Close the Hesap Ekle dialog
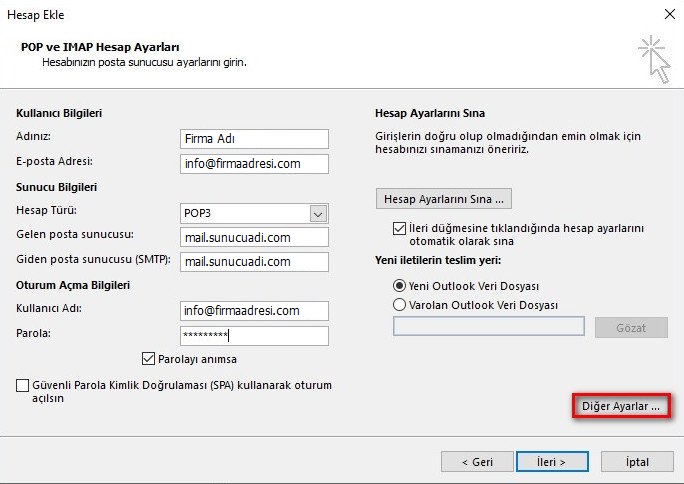The height and width of the screenshot is (484, 684). point(670,14)
